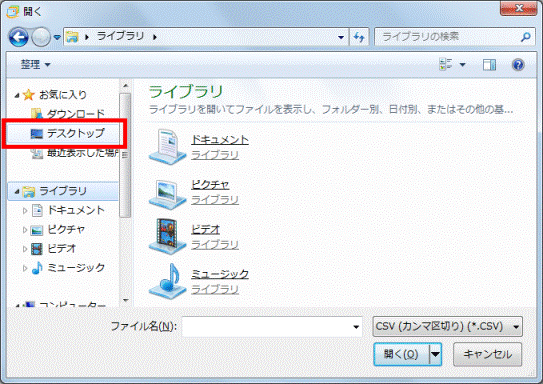Image resolution: width=543 pixels, height=384 pixels.
Task: Click the 開く(O) button
Action: tap(401, 354)
